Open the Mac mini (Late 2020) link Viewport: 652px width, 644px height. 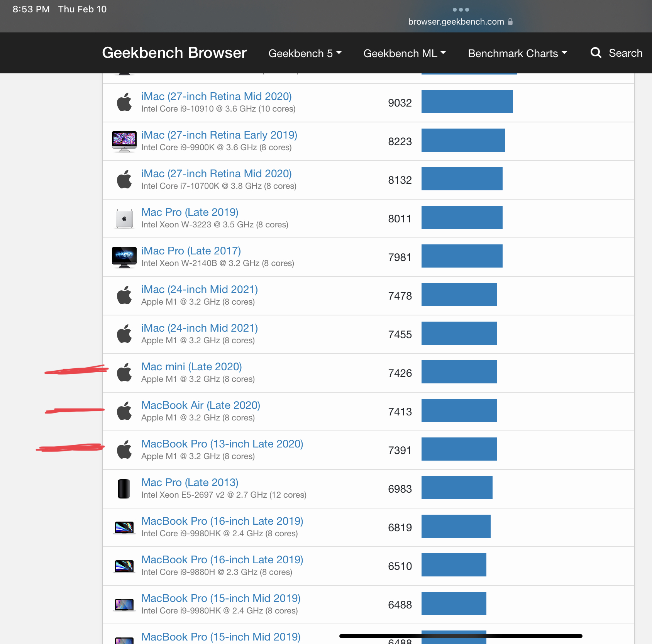(x=192, y=367)
